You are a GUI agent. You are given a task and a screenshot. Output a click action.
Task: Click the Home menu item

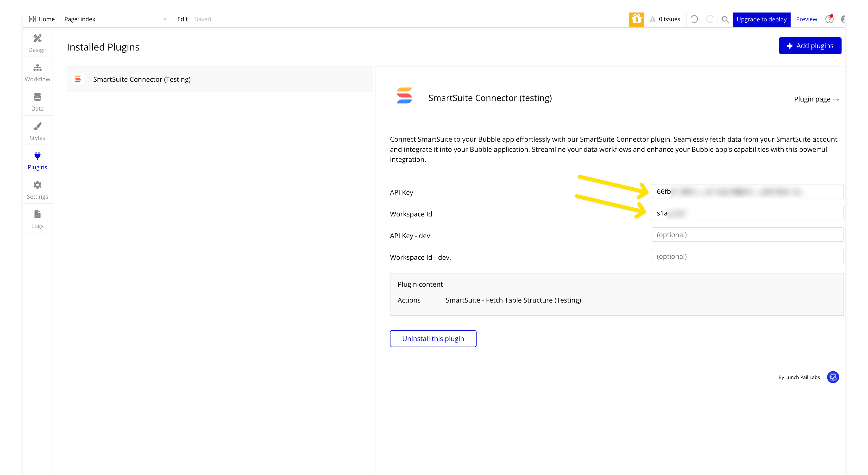point(42,19)
